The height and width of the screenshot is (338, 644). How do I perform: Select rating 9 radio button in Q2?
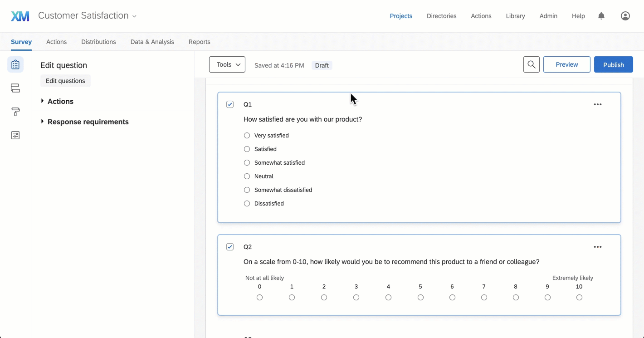tap(547, 298)
